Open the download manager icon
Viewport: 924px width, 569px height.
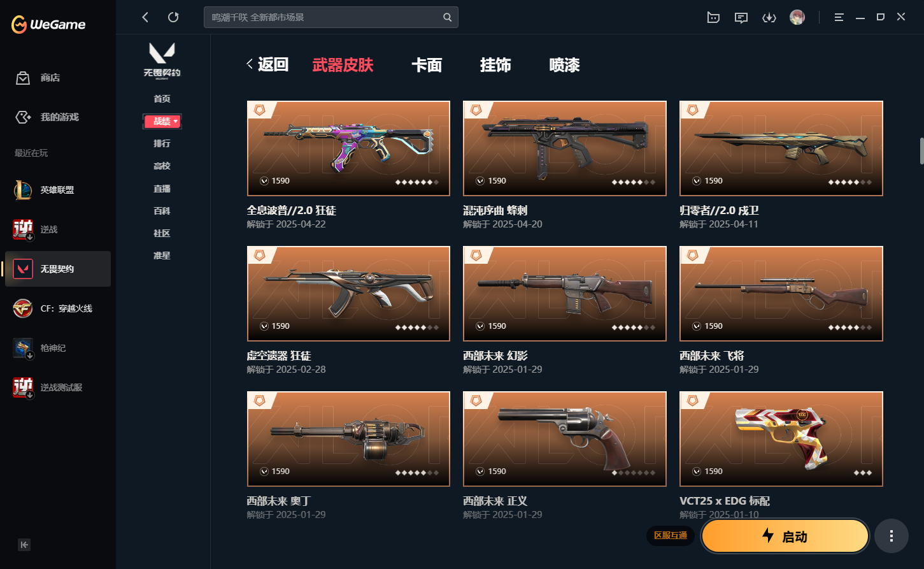tap(769, 17)
